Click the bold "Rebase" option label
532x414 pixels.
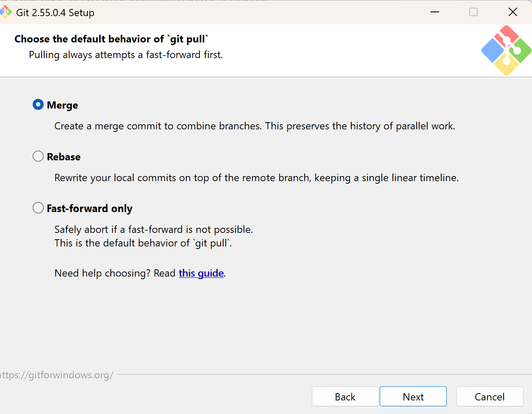[x=64, y=157]
